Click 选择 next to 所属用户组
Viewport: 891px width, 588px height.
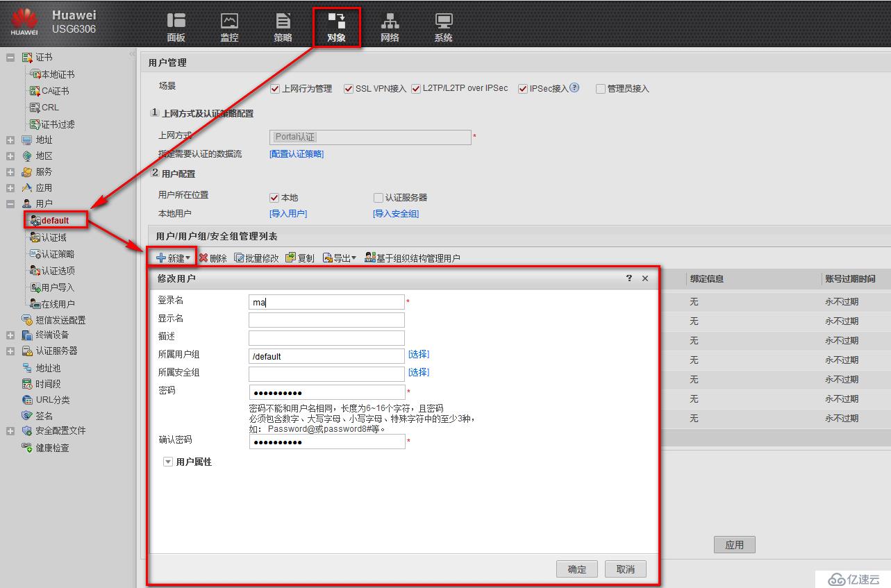[419, 355]
